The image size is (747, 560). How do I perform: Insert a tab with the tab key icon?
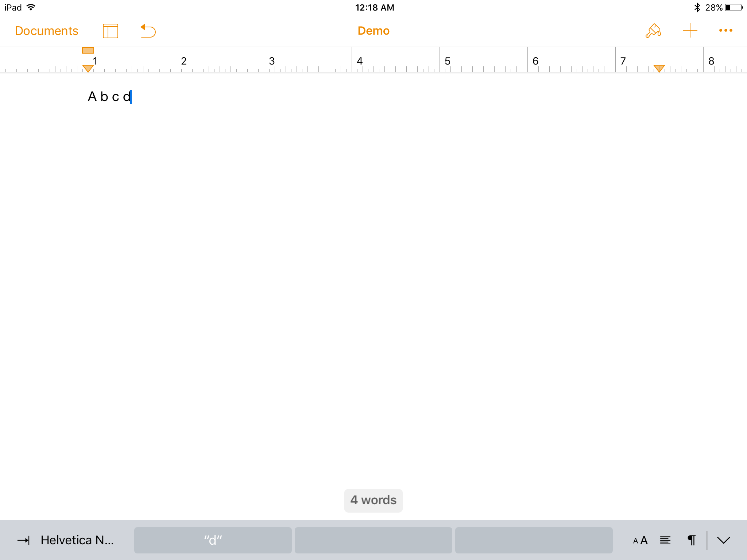pos(24,540)
